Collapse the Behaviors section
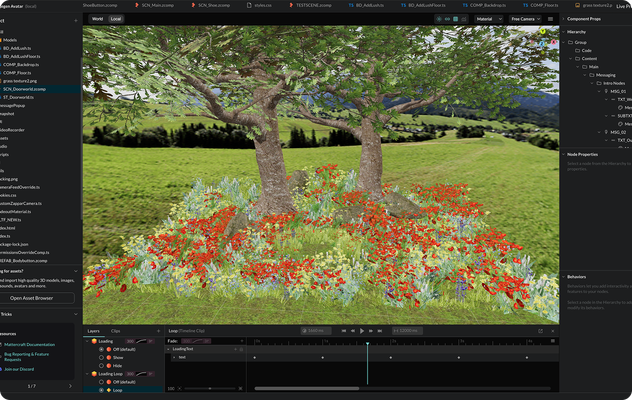632x400 pixels. tap(563, 277)
